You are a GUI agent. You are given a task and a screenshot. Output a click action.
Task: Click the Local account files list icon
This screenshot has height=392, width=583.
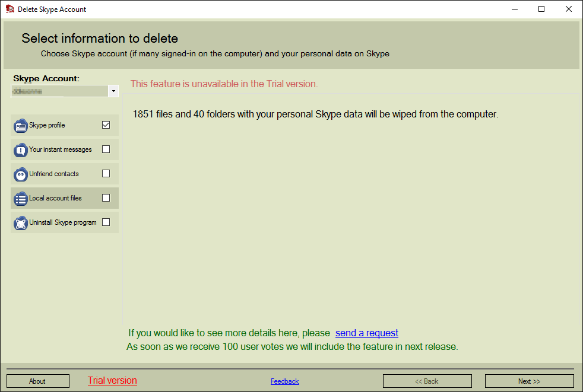click(21, 199)
